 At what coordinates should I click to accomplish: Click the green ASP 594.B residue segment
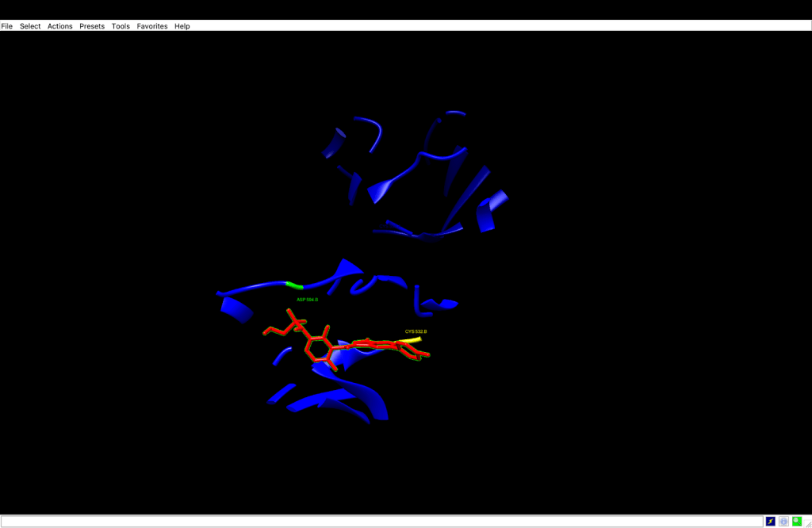(x=294, y=285)
